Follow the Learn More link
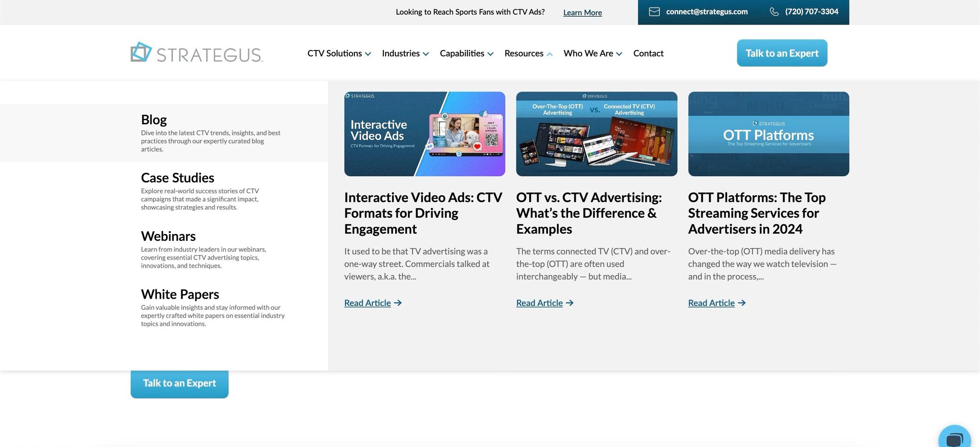 [582, 12]
